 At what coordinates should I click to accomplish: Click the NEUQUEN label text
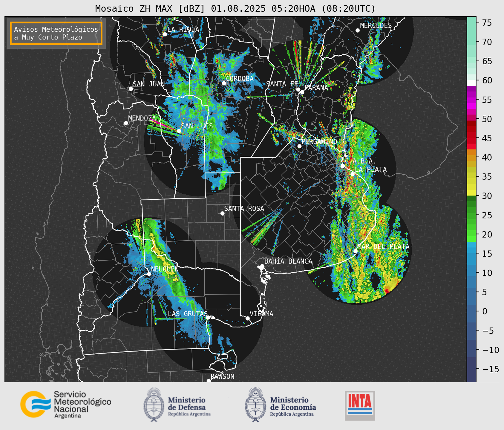tap(165, 269)
